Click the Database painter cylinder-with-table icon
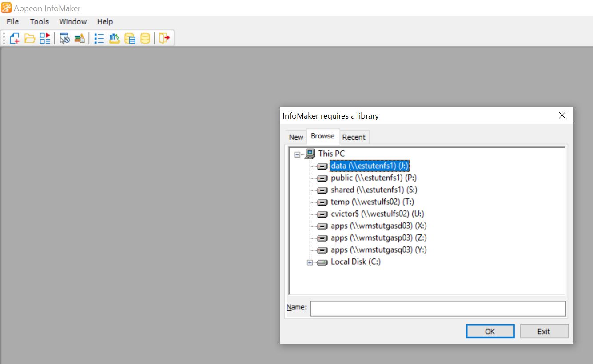The height and width of the screenshot is (364, 593). 130,39
